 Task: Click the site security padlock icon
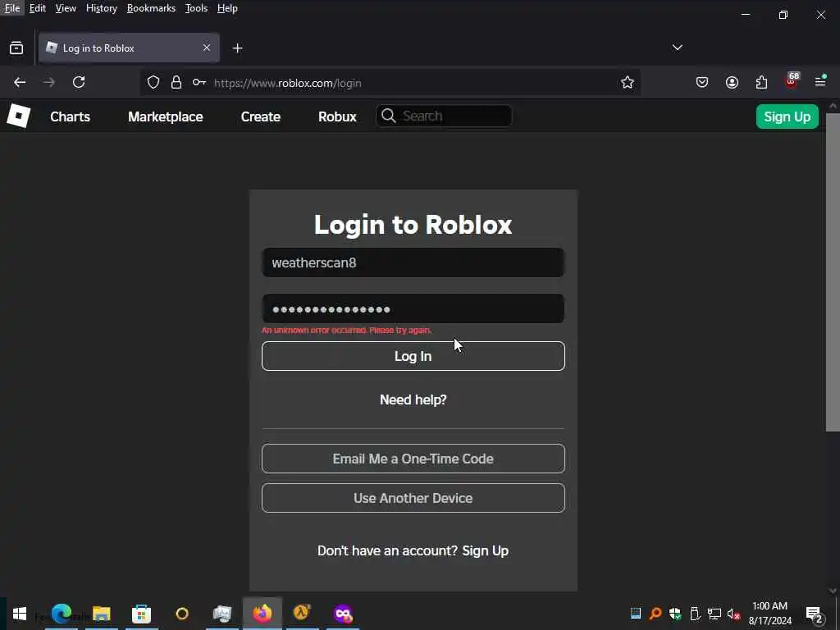176,83
